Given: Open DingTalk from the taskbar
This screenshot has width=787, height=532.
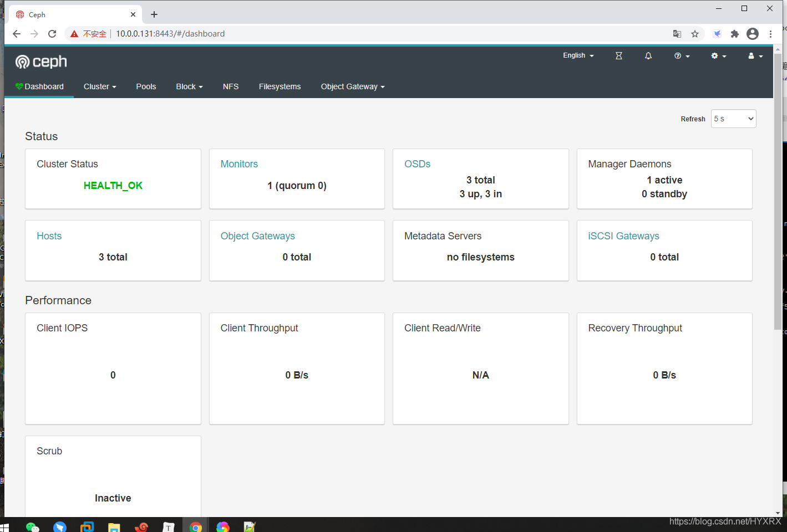Looking at the screenshot, I should [60, 527].
